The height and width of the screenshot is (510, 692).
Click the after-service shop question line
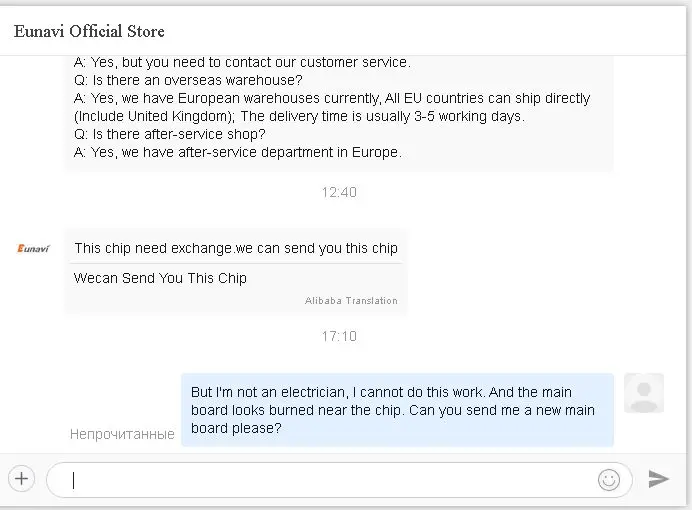pyautogui.click(x=169, y=134)
